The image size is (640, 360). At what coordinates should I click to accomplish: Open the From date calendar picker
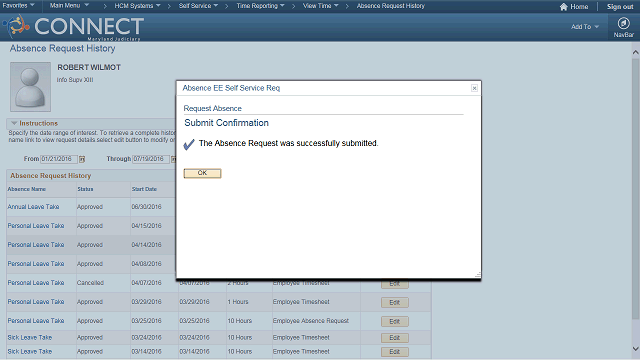[82, 159]
